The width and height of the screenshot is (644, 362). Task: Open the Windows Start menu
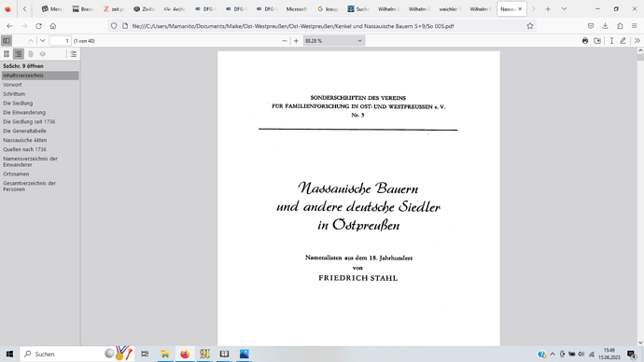point(9,354)
